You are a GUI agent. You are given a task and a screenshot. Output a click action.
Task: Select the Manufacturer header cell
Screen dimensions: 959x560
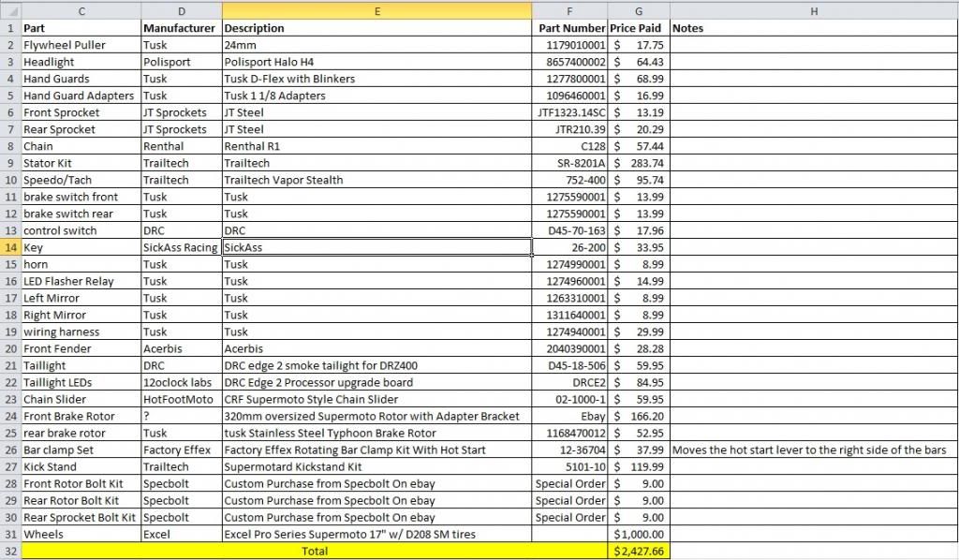[181, 28]
